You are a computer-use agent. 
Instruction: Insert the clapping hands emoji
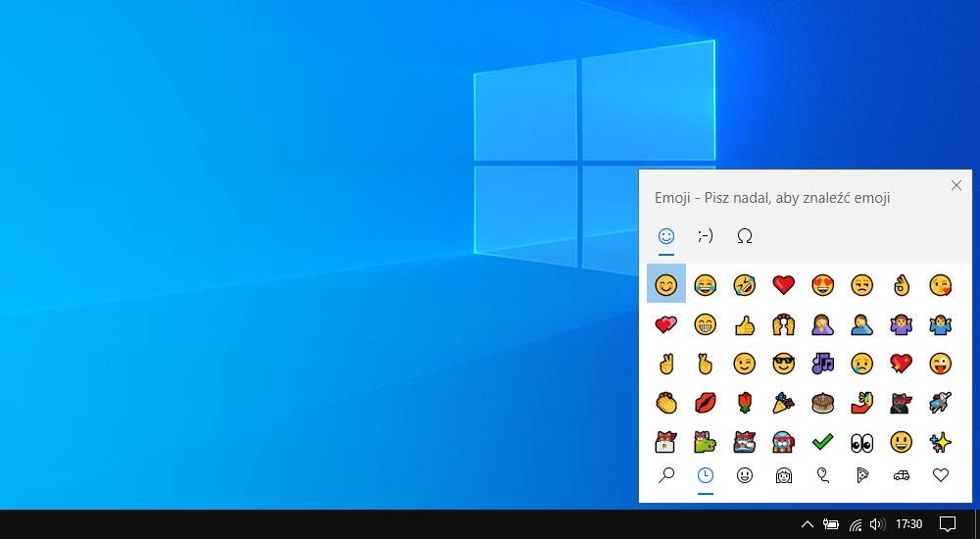666,403
